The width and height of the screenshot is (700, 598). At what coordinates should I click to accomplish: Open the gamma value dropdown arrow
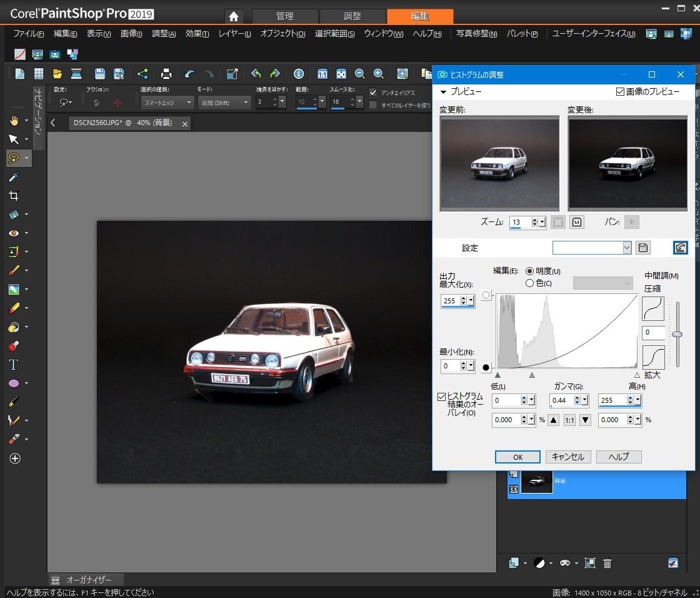(x=585, y=400)
